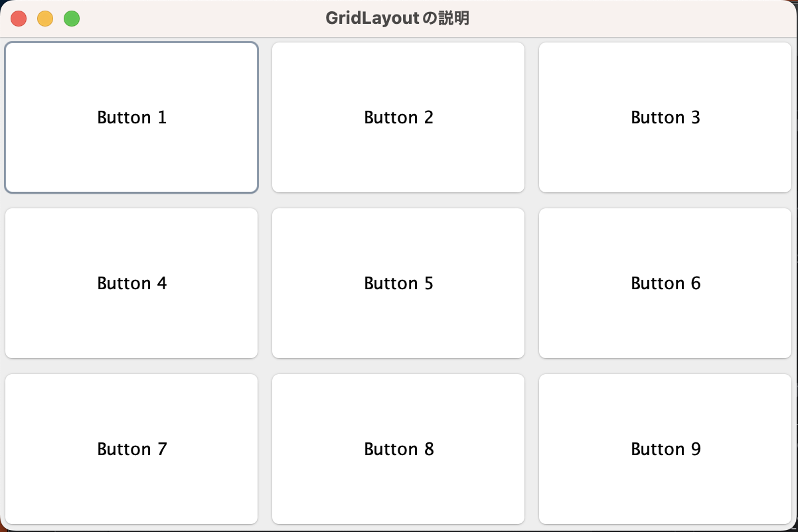Click the button between Button 4 and Button 6
798x532 pixels.
(398, 283)
